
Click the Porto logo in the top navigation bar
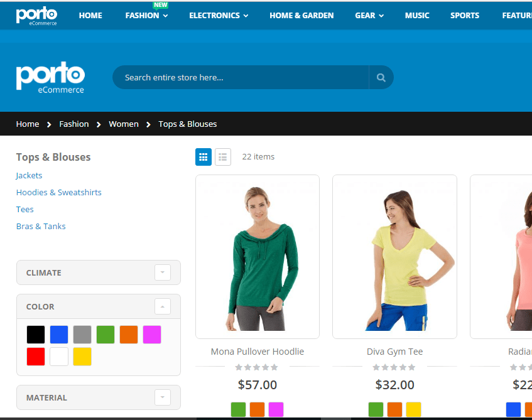tap(36, 14)
